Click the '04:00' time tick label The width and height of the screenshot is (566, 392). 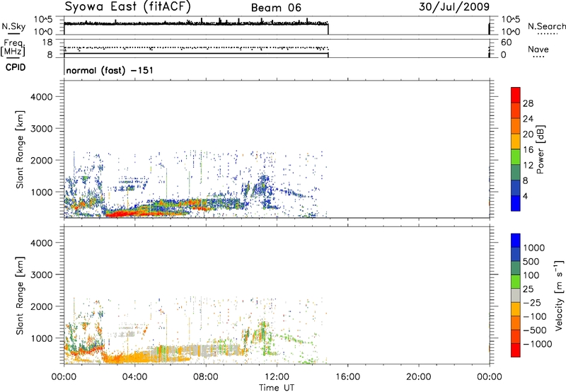pos(134,377)
